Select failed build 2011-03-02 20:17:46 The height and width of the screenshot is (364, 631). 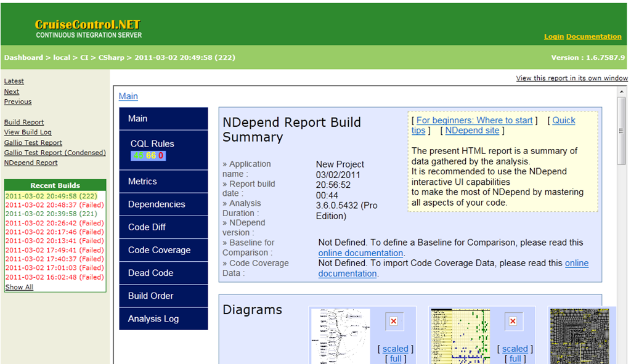pyautogui.click(x=55, y=232)
